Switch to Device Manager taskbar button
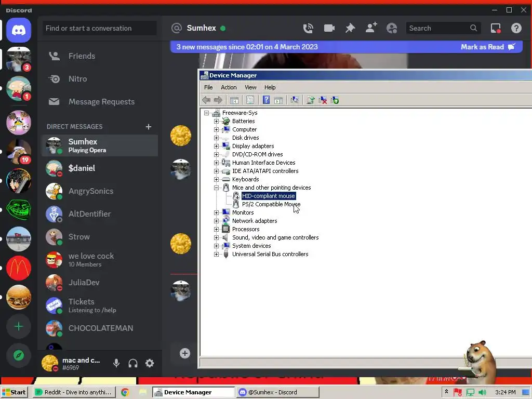 point(193,392)
